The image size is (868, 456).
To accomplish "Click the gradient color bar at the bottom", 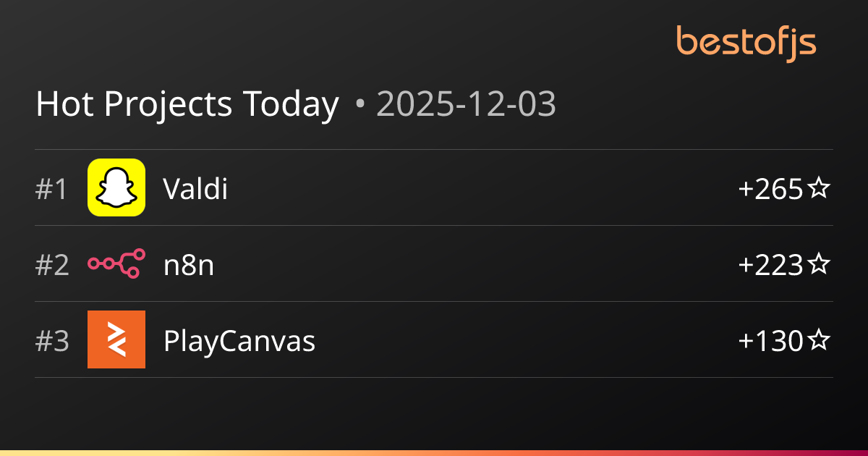I will tap(434, 452).
